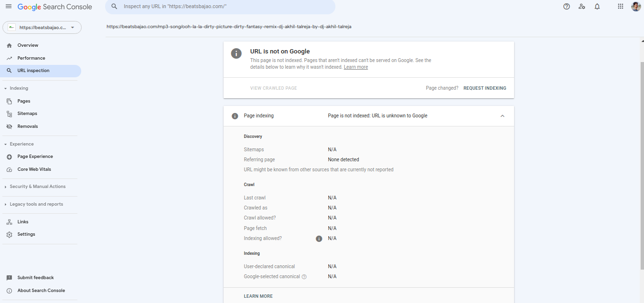
Task: Open the notifications bell
Action: (x=597, y=7)
